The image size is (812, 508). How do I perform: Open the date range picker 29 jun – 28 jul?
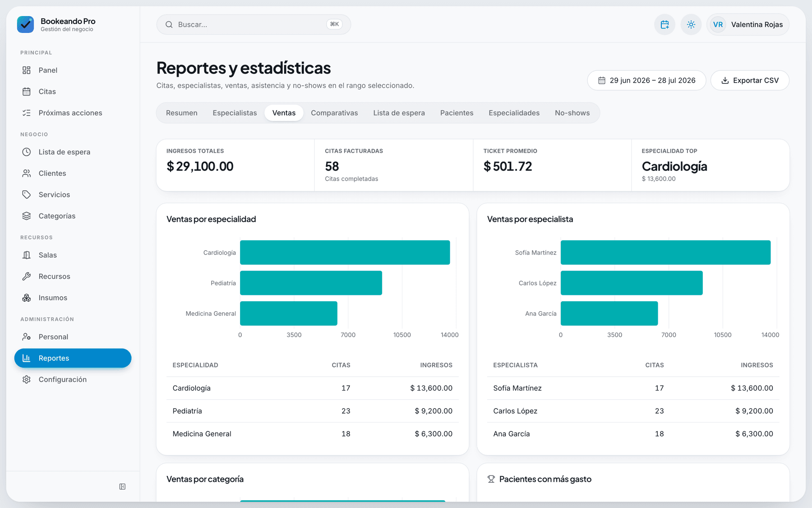(646, 80)
